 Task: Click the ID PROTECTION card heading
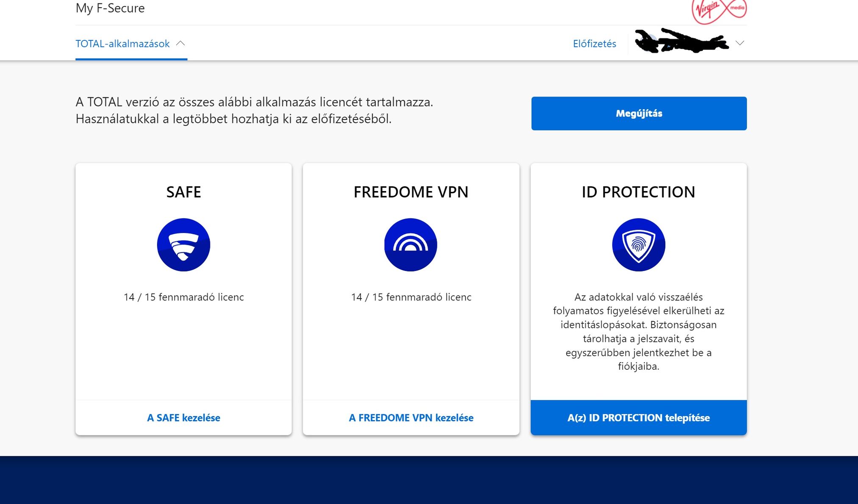[x=639, y=192]
